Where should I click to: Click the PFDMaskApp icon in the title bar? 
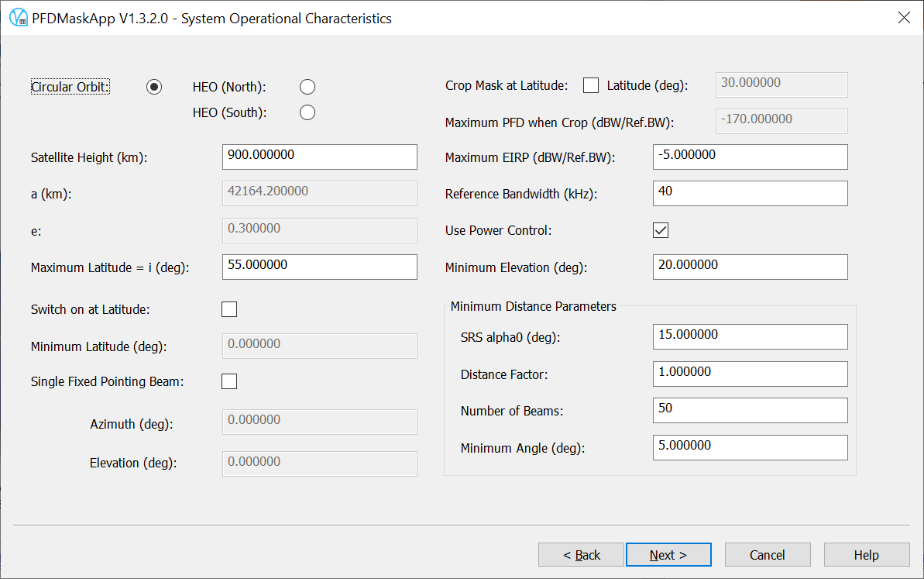(19, 18)
